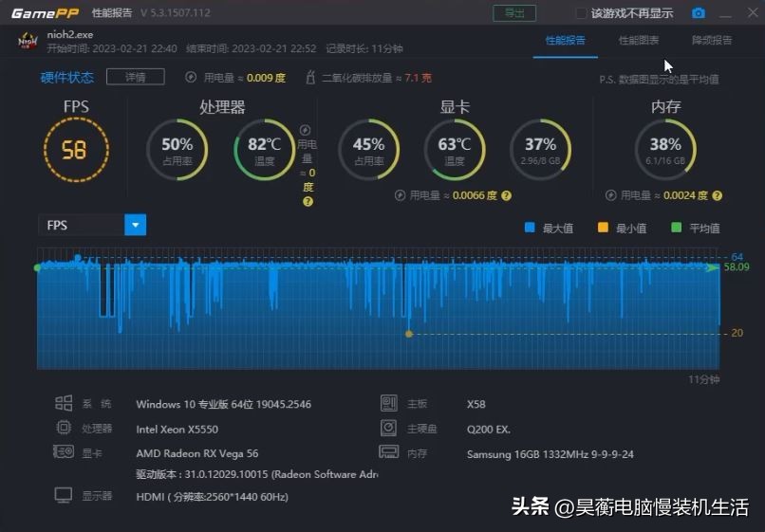Click the HDMI display resolution text
Screen dimensions: 765x532
click(213, 497)
